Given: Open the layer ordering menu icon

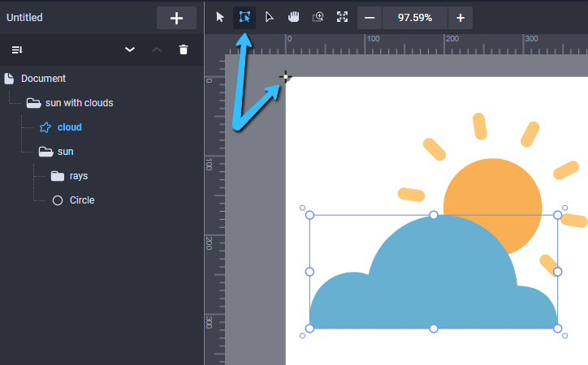Looking at the screenshot, I should (17, 49).
